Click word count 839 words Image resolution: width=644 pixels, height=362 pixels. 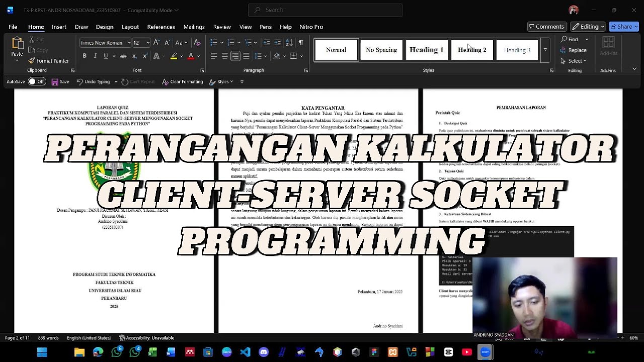(48, 338)
